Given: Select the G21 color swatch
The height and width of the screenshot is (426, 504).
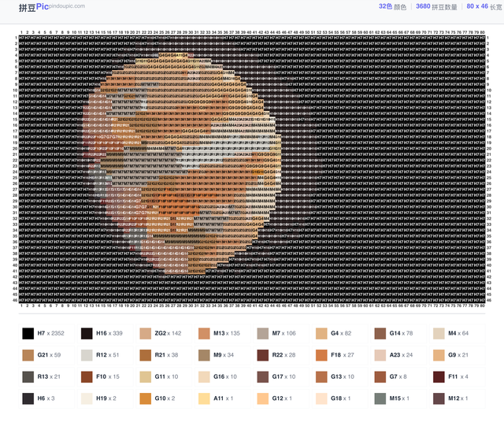Looking at the screenshot, I should coord(28,355).
